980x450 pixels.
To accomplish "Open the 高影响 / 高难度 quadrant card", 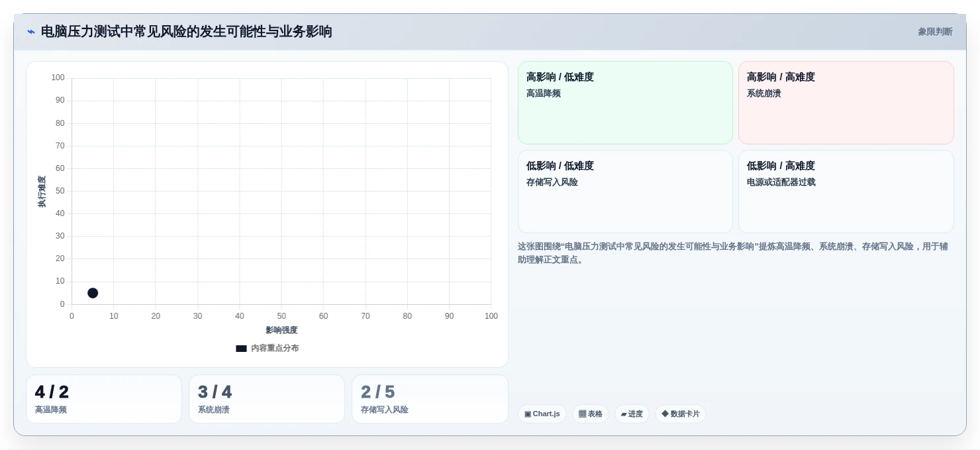I will tap(846, 103).
